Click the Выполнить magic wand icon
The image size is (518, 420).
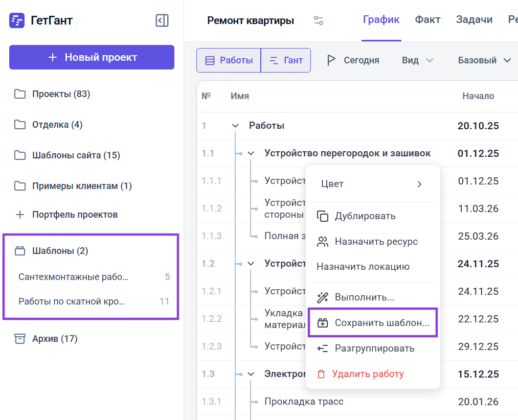[x=323, y=297]
